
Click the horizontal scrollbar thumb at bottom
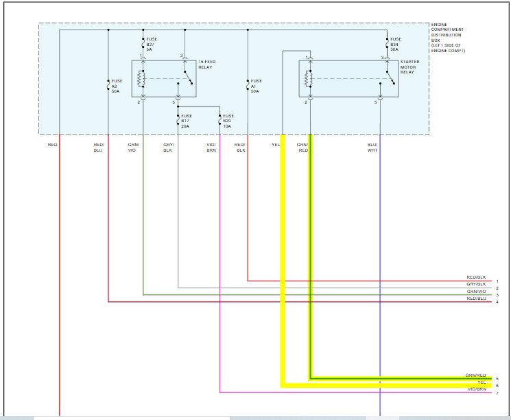(131, 418)
